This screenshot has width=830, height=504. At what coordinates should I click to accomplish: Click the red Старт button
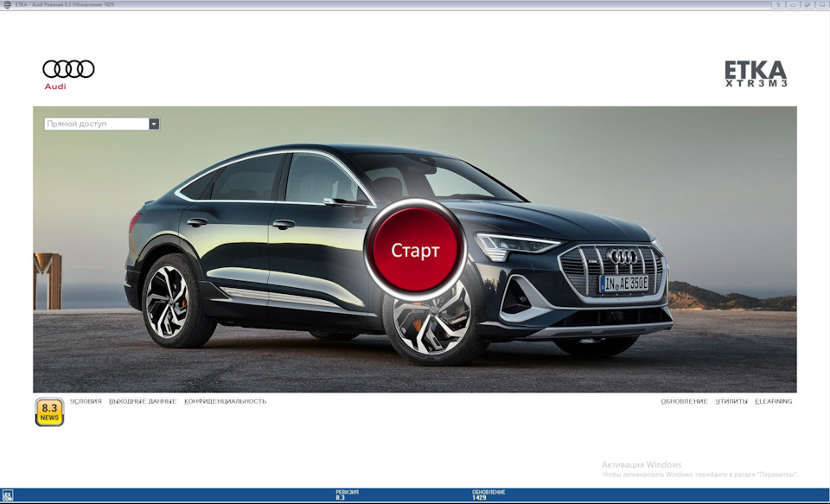[415, 250]
